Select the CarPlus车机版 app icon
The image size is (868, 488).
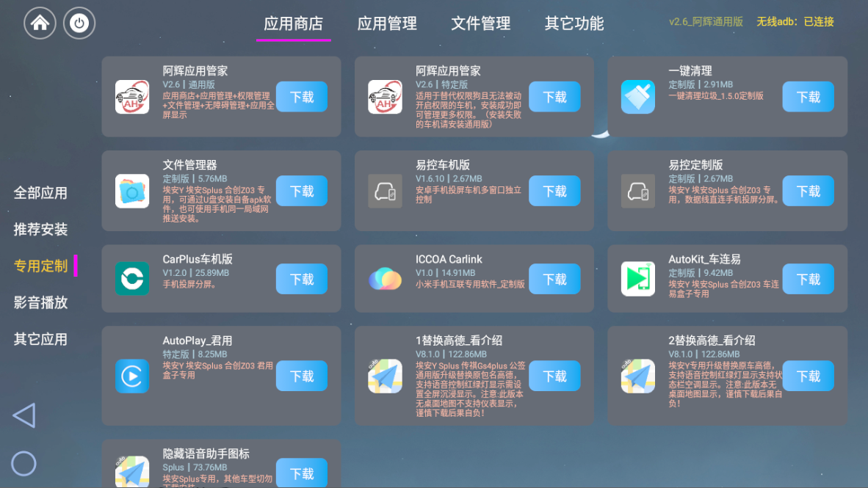132,278
